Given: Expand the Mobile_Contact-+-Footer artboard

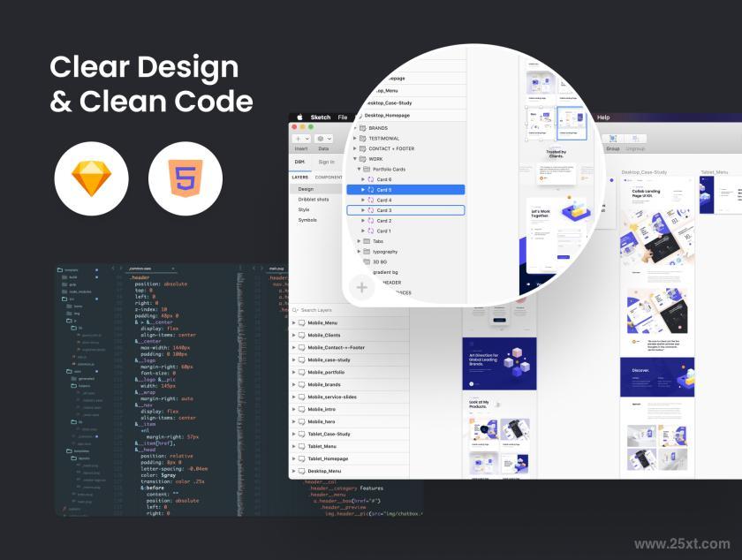Looking at the screenshot, I should (294, 347).
